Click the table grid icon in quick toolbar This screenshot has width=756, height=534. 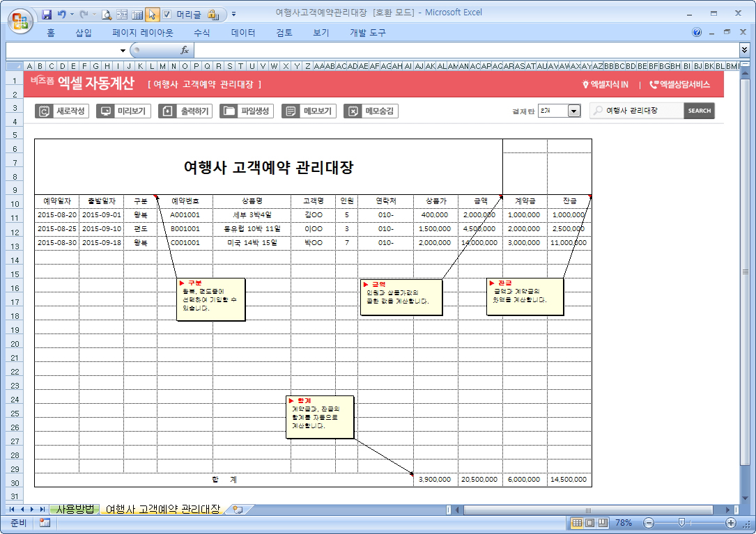137,15
